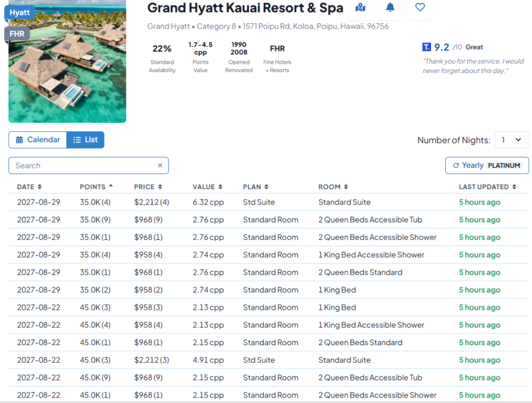Image resolution: width=532 pixels, height=403 pixels.
Task: Click the bell alert icon
Action: [x=390, y=7]
